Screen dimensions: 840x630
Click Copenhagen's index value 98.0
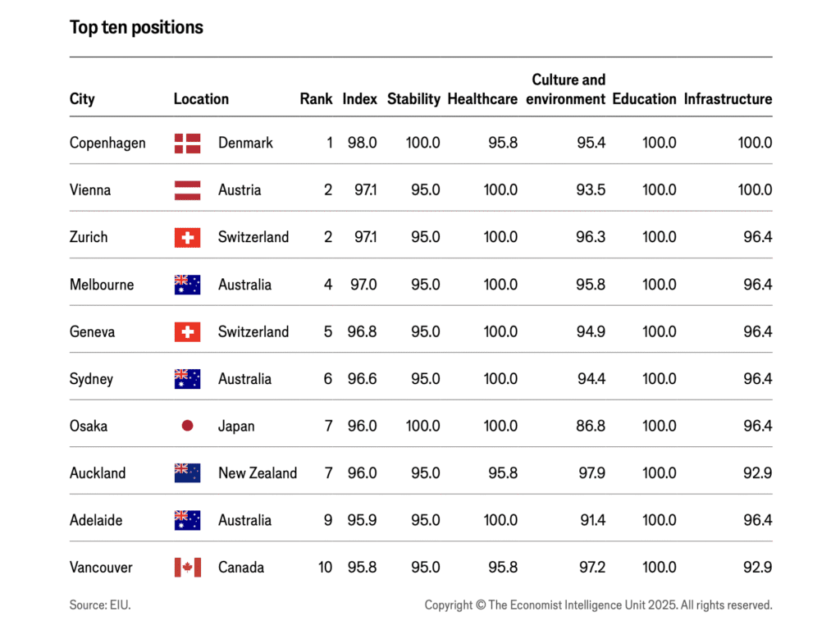pyautogui.click(x=361, y=143)
